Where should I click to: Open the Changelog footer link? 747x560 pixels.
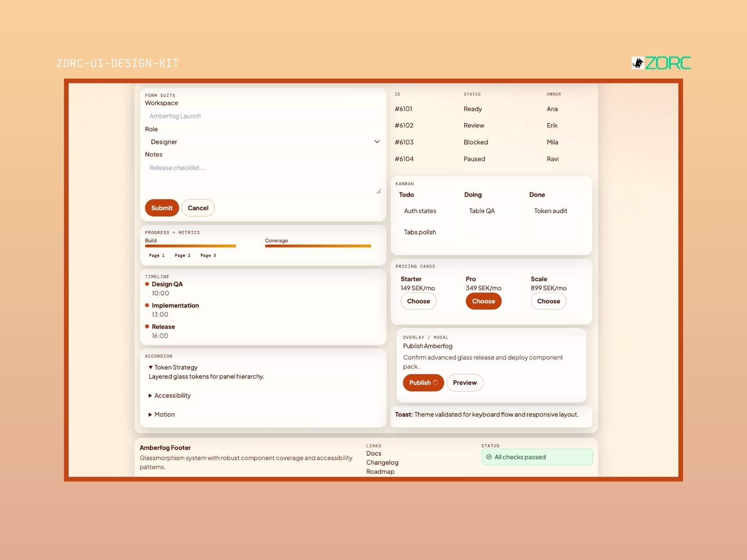(382, 462)
